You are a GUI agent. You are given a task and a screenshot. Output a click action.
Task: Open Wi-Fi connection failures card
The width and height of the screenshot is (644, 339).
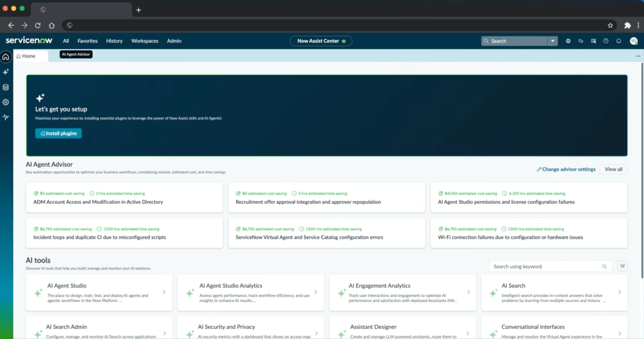point(529,233)
